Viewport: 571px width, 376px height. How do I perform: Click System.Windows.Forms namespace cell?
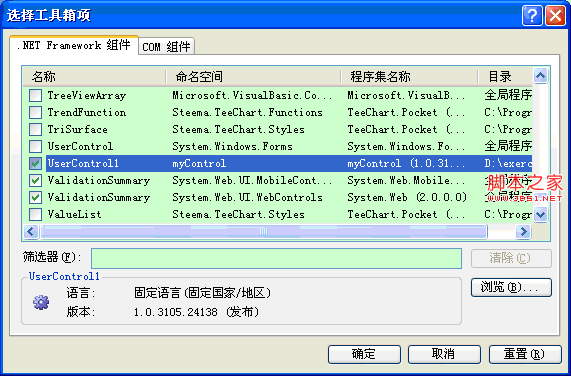pyautogui.click(x=232, y=146)
